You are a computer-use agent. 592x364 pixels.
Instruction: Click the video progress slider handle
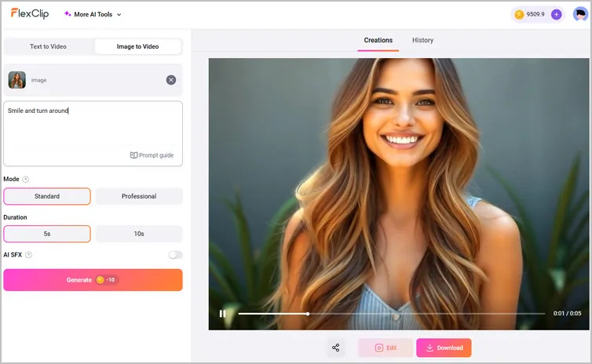coord(308,314)
